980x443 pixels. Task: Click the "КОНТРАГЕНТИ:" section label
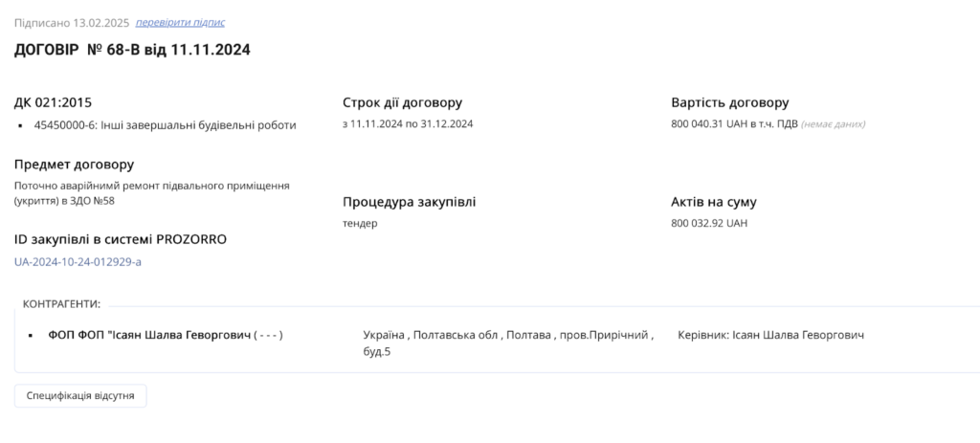tap(61, 303)
